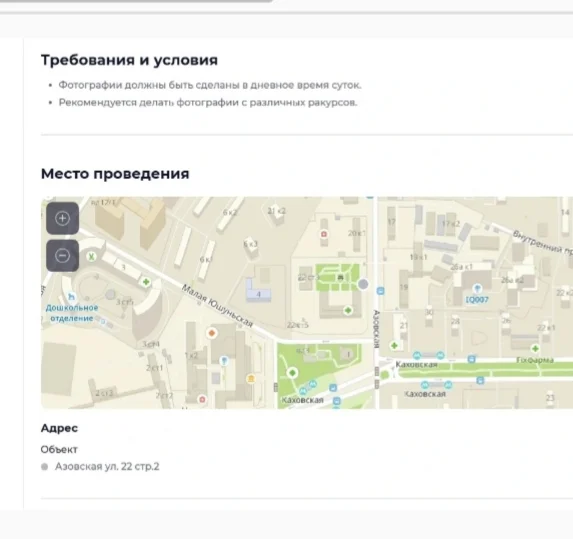Click the blue building numbered 4
Viewport: 573px width, 539px height.
click(x=258, y=291)
